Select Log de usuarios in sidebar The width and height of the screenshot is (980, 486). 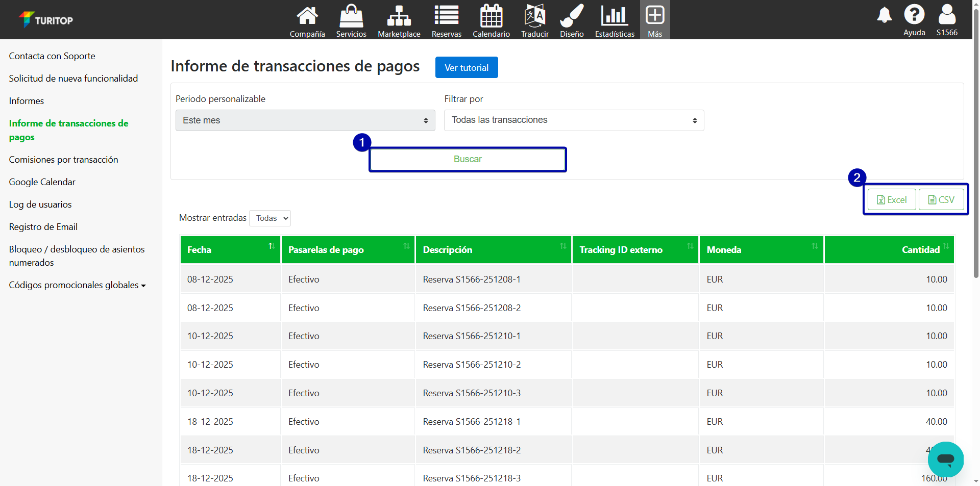[x=40, y=204]
